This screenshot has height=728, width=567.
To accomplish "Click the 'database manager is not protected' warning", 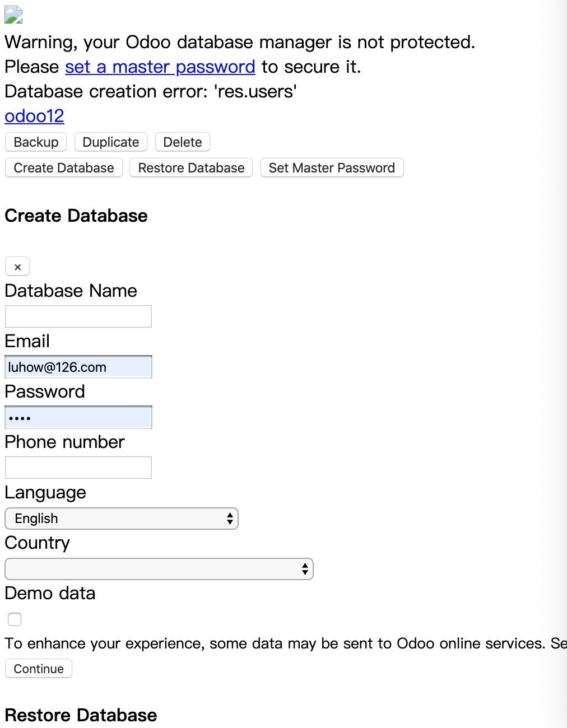I will [240, 42].
